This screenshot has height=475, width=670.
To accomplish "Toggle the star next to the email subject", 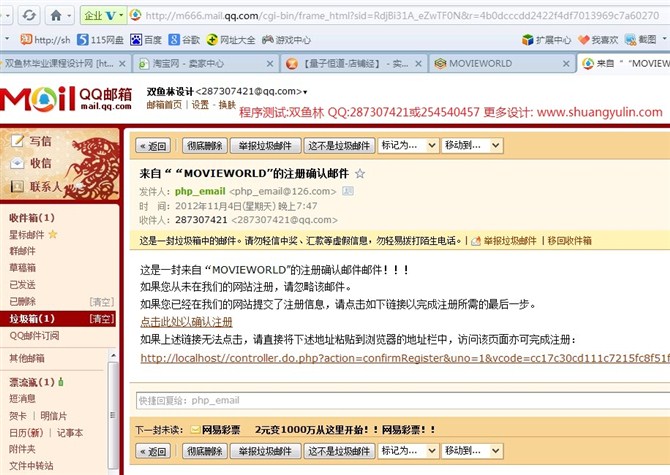I will point(360,173).
